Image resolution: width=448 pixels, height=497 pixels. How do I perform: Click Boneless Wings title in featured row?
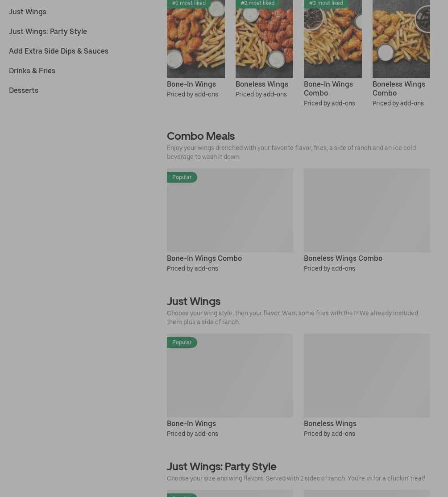click(x=261, y=84)
